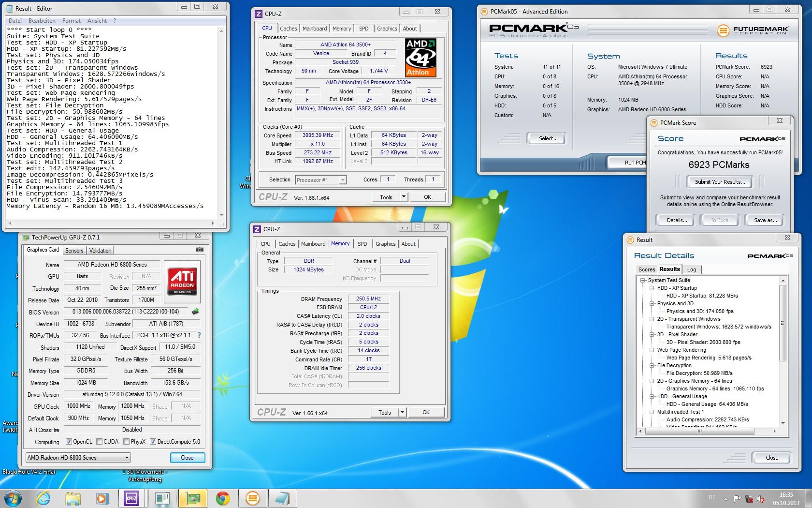Screen dimensions: 812x508
Task: Open the Processor #1 selection dropdown
Action: pos(321,180)
